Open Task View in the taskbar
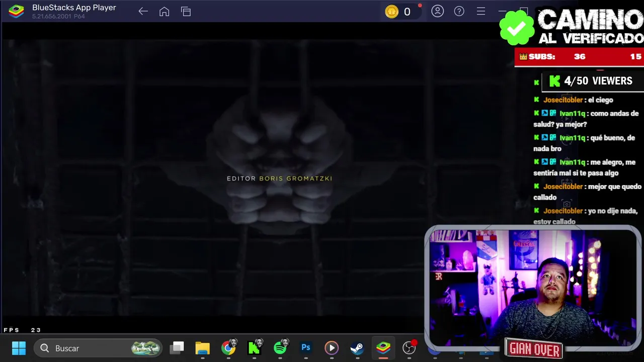Image resolution: width=644 pixels, height=362 pixels. point(177,348)
